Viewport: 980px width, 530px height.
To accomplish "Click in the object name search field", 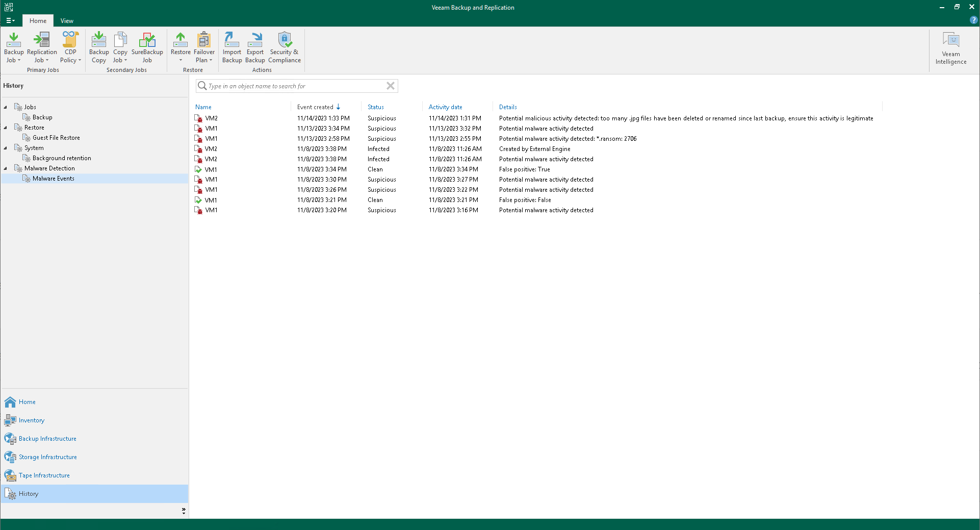I will 297,86.
